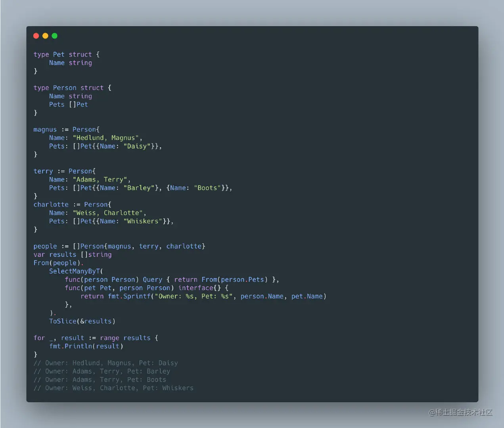Click the comment 'Owner: Hedlund, Magnus, Pet: Daisy'

coord(106,363)
